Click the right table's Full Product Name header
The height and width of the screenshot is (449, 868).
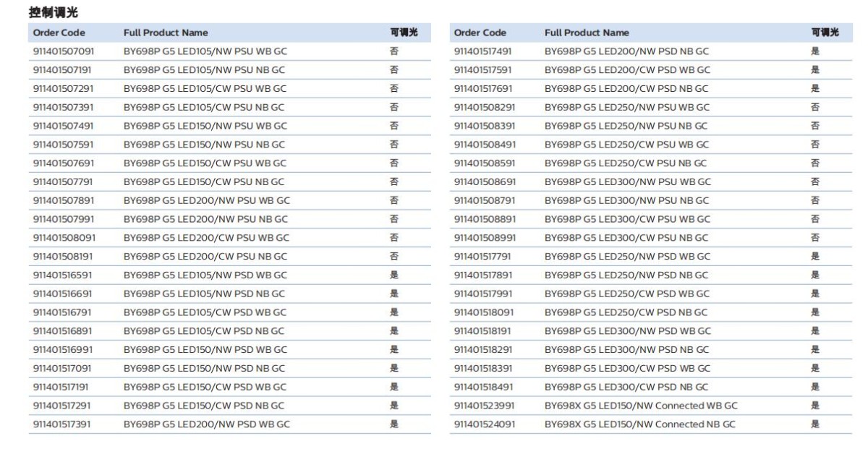587,33
